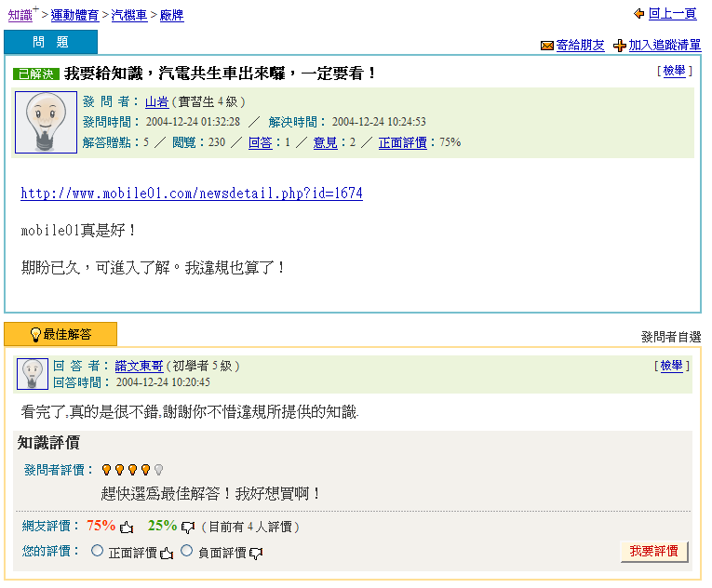Click thumbs-up icon beside 正面評價 radio
712x588 pixels.
coord(167,553)
